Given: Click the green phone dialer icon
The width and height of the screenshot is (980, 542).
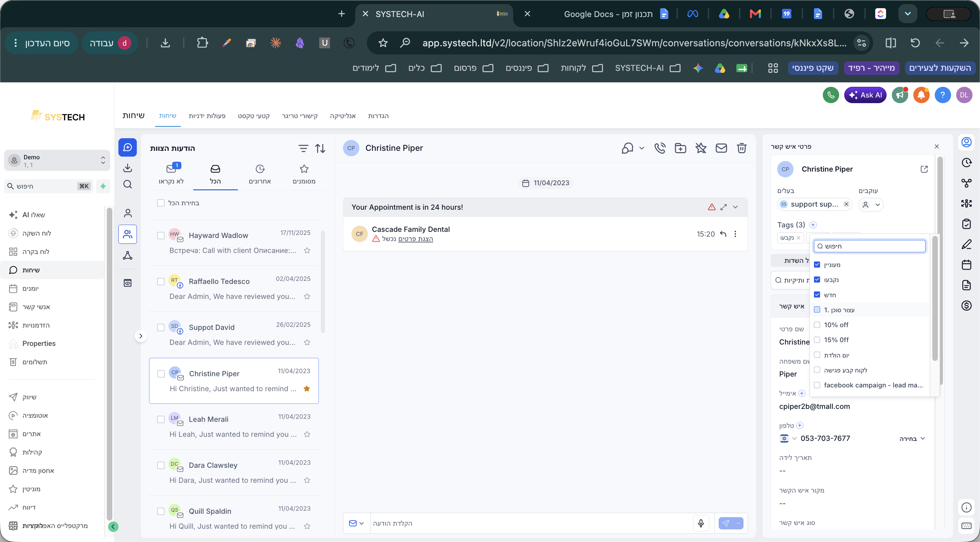Looking at the screenshot, I should click(x=831, y=95).
